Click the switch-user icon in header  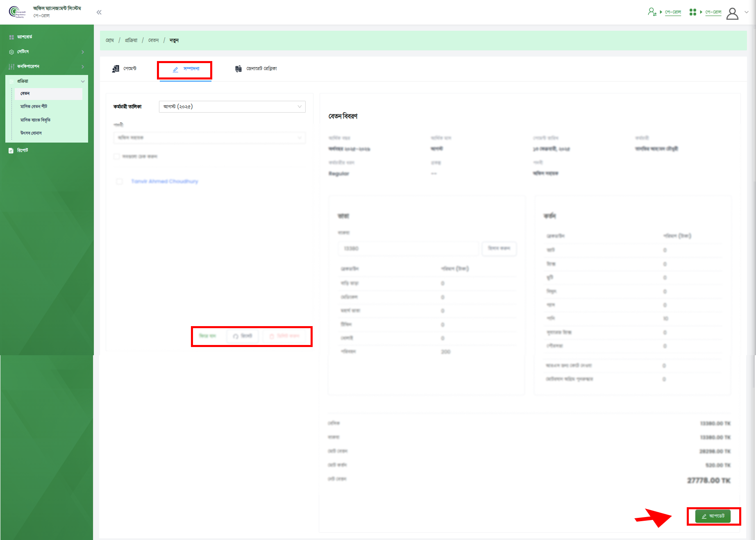(x=652, y=12)
